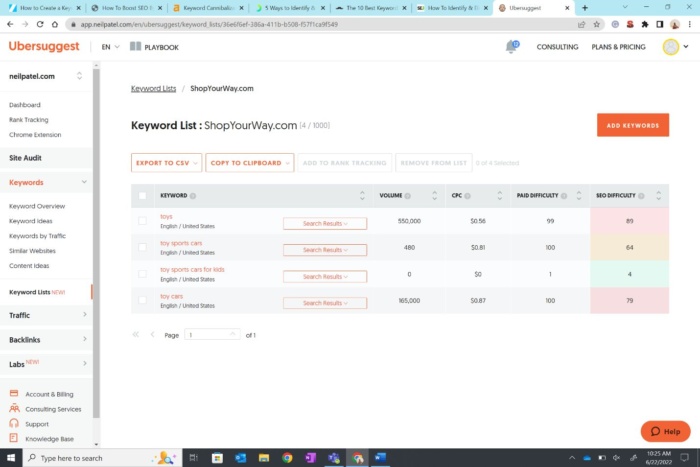Click the Keyword column info icon
The width and height of the screenshot is (700, 467).
(x=193, y=196)
